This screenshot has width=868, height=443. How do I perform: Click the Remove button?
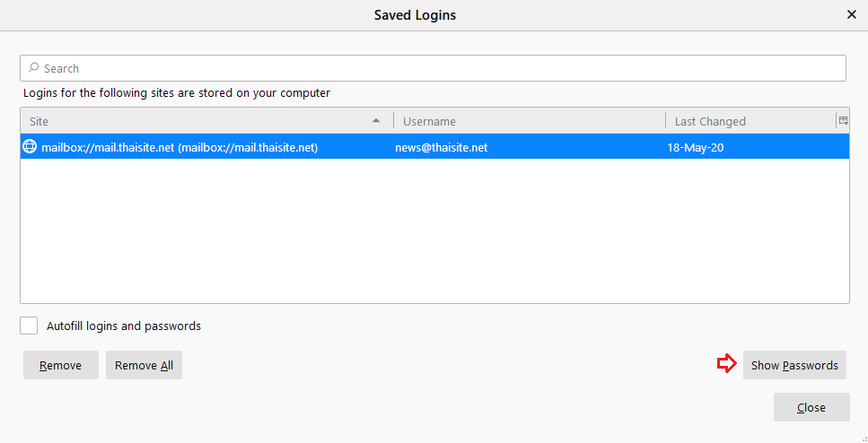click(61, 365)
